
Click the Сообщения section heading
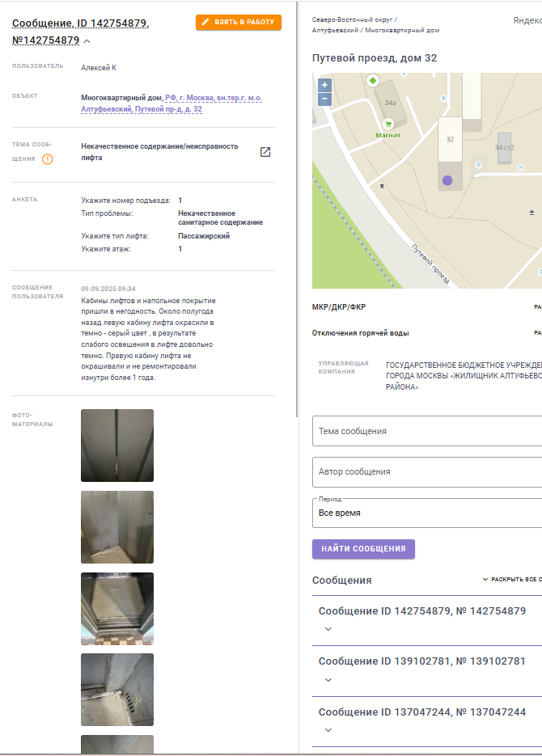342,581
